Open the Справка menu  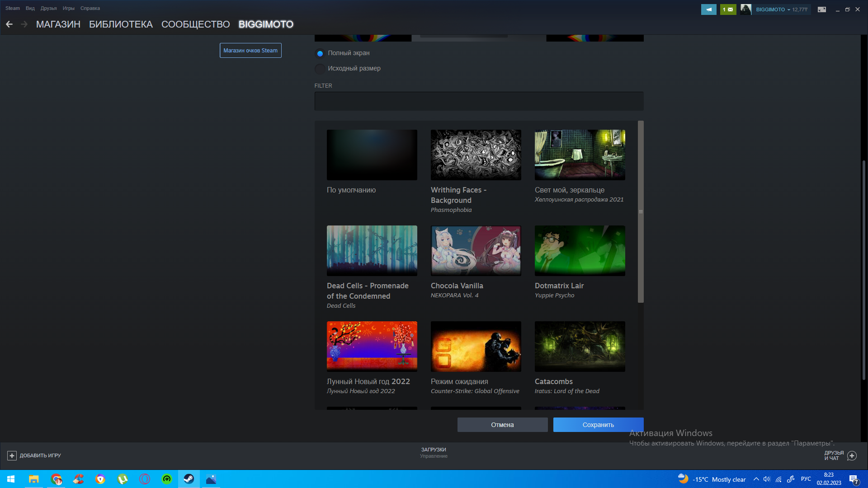pos(90,8)
